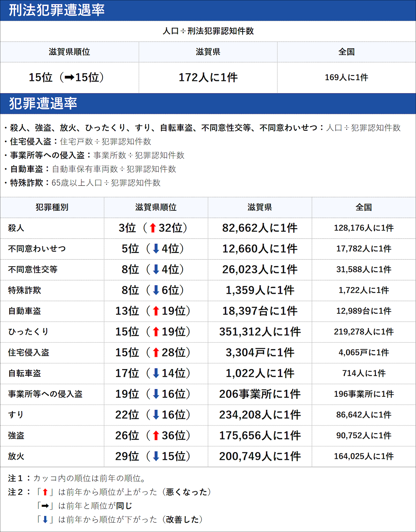Click the 強盗 row label
The image size is (416, 532).
tap(16, 436)
